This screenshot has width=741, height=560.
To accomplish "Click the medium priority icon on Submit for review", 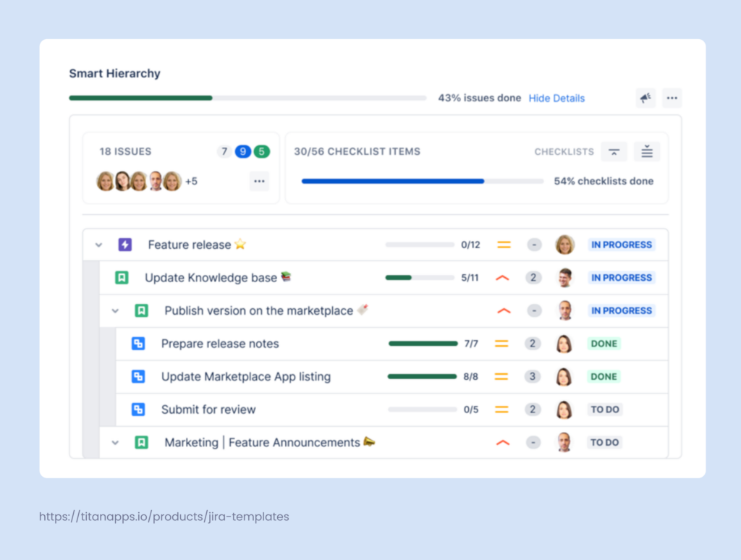I will pos(504,409).
